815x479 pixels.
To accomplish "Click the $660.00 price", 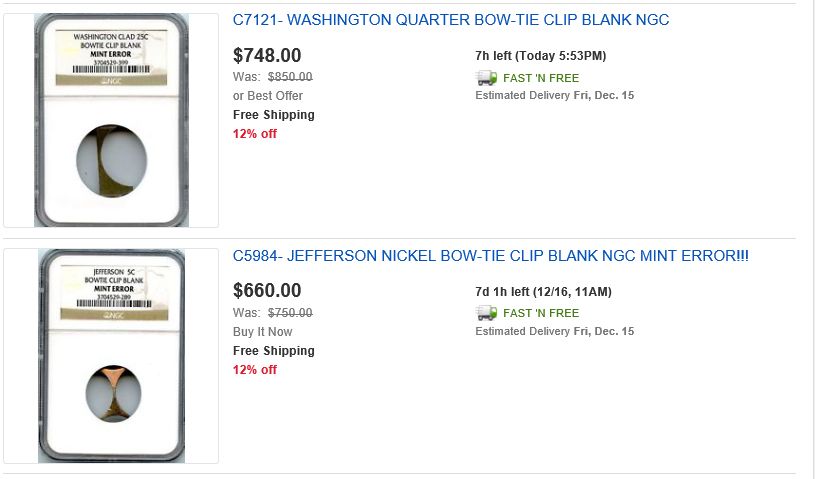I will tap(267, 291).
